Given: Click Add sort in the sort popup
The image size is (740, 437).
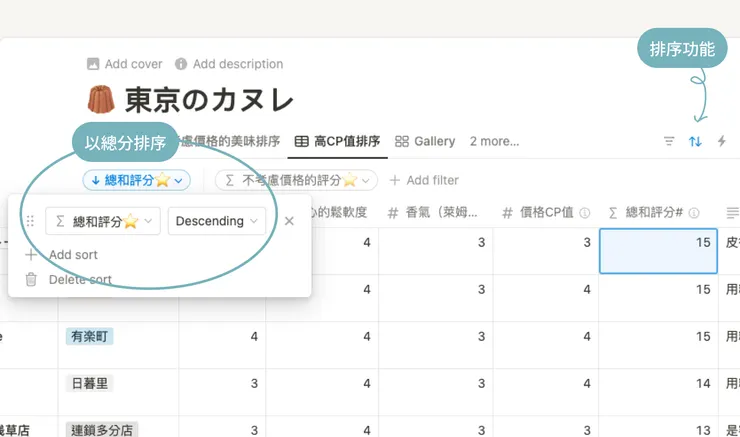Looking at the screenshot, I should [x=62, y=255].
